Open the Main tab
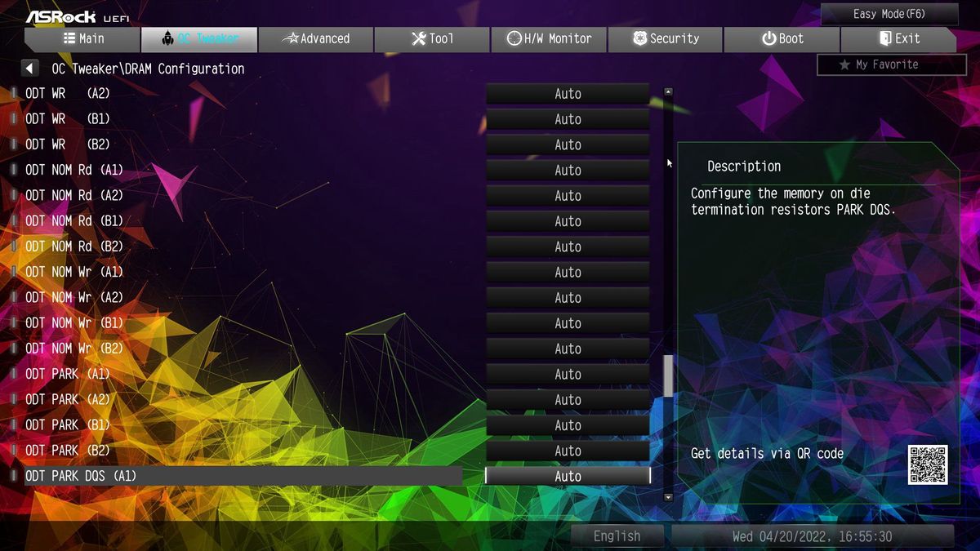The image size is (980, 551). [x=82, y=38]
